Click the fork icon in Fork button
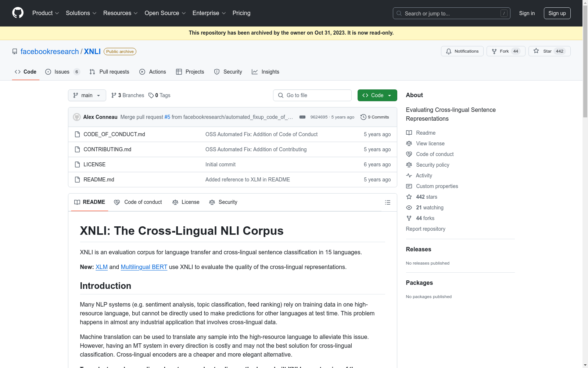Image resolution: width=588 pixels, height=368 pixels. (494, 51)
